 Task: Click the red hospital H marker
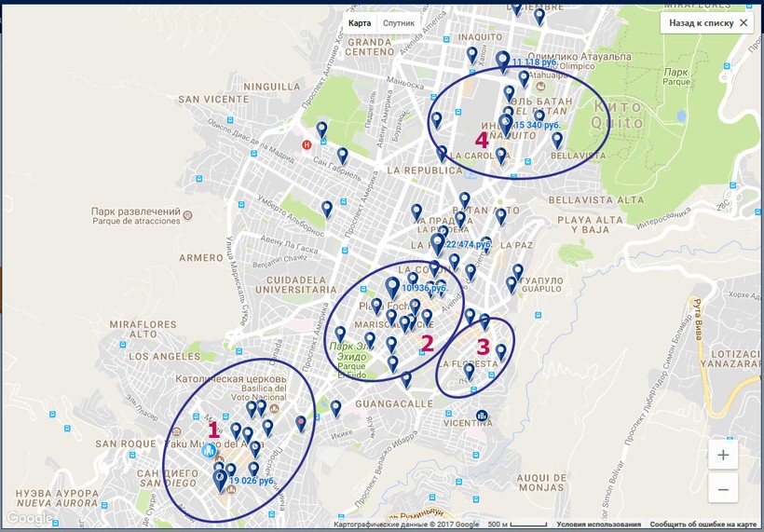307,144
